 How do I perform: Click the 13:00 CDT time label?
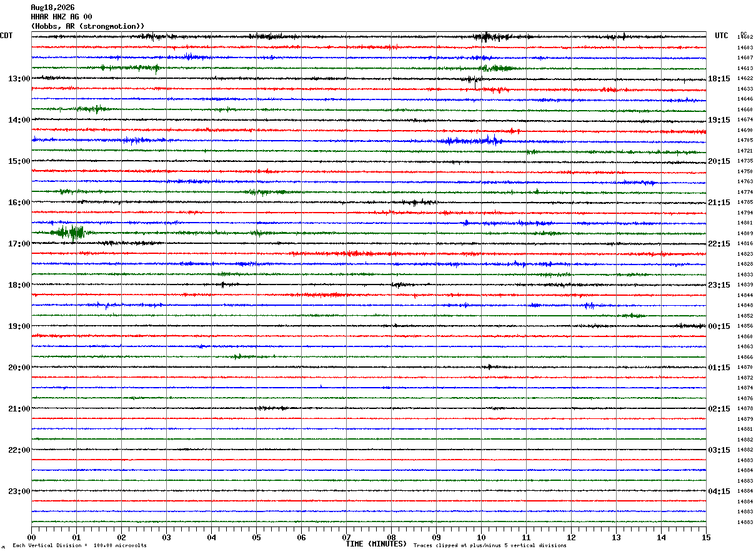19,79
